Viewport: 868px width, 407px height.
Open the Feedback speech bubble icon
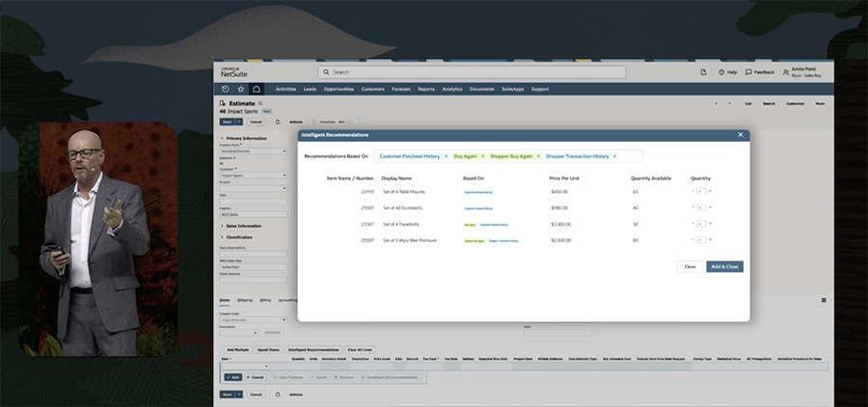(x=748, y=72)
